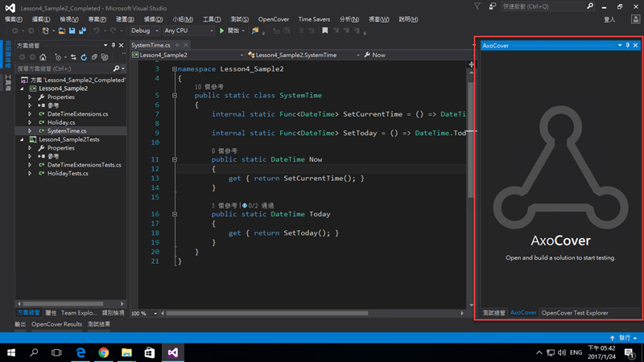Open the action center notification icon
The width and height of the screenshot is (644, 362).
pos(630,352)
